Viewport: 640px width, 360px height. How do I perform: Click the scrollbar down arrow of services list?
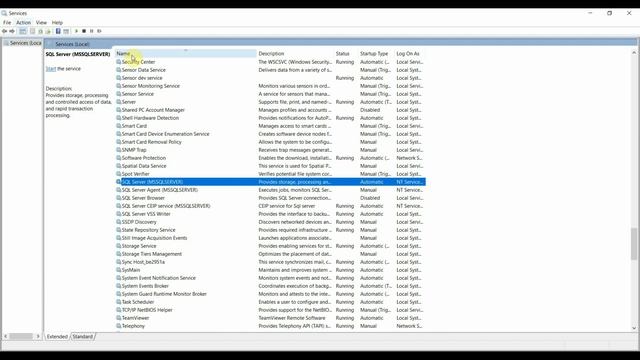pyautogui.click(x=633, y=328)
